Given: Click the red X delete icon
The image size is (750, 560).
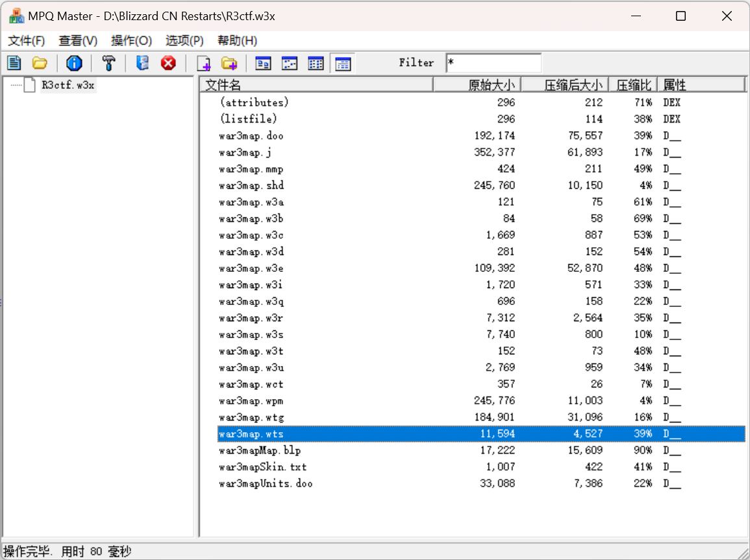Looking at the screenshot, I should (169, 63).
